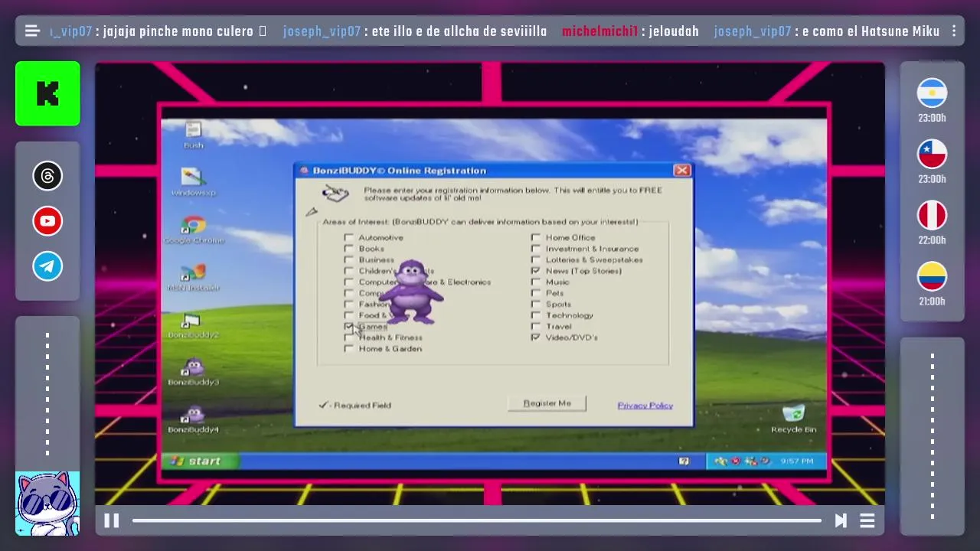
Task: Select the Argentina flag 23:00h
Action: coord(932,93)
